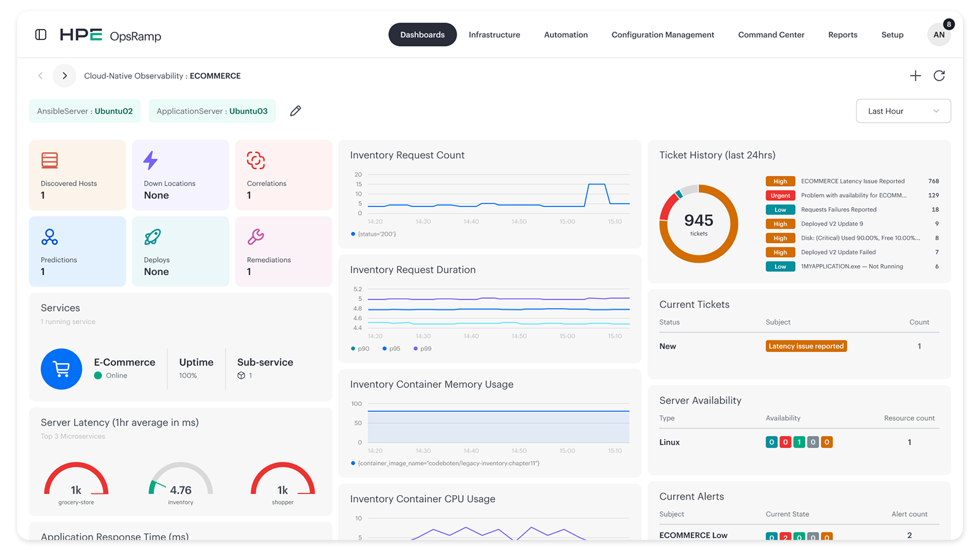Open the Automation menu

coord(566,35)
